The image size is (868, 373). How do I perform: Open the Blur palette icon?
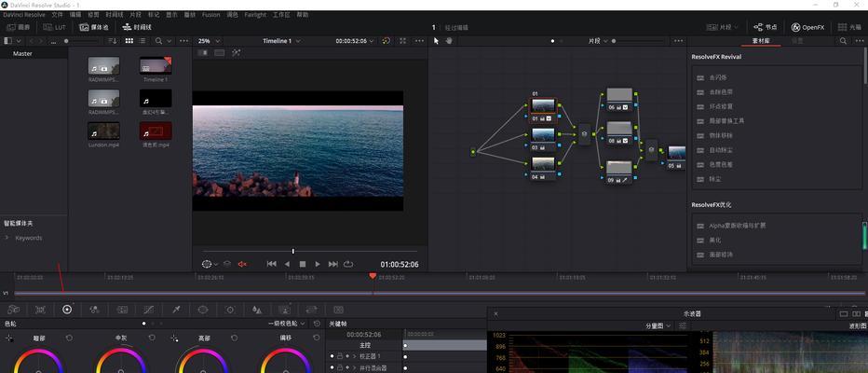(x=257, y=310)
